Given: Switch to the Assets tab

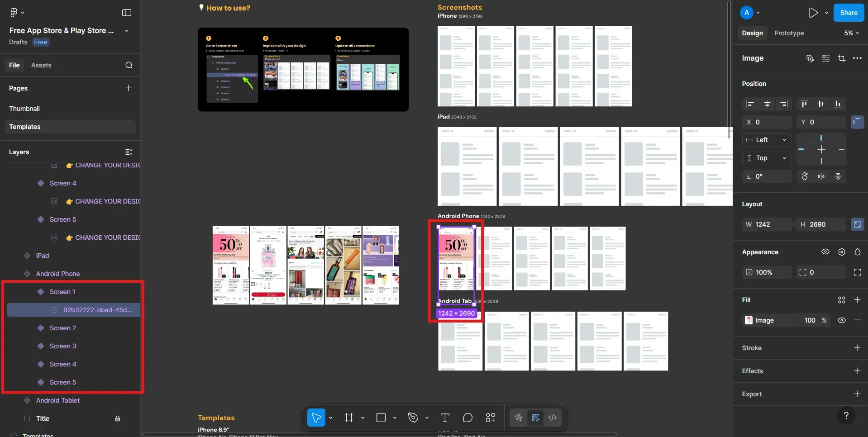Looking at the screenshot, I should pyautogui.click(x=42, y=65).
